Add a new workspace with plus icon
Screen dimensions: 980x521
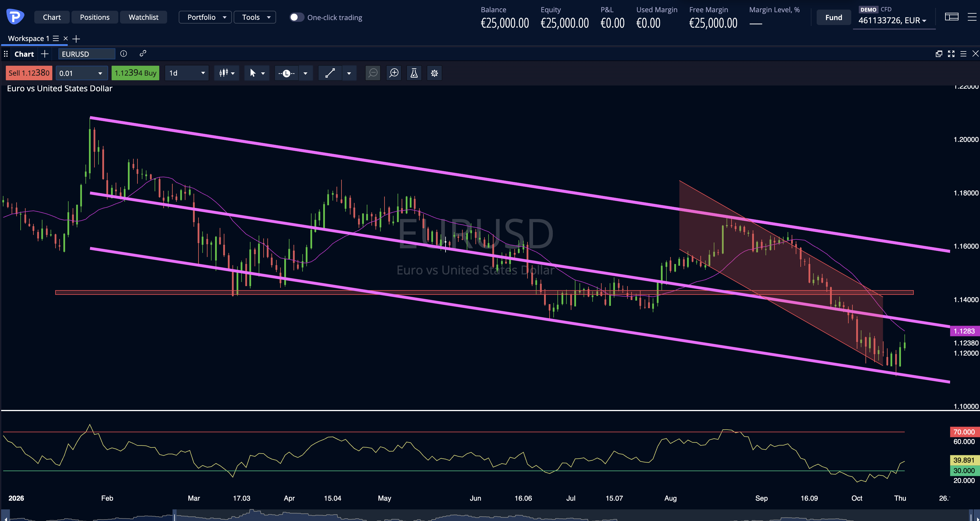coord(76,39)
